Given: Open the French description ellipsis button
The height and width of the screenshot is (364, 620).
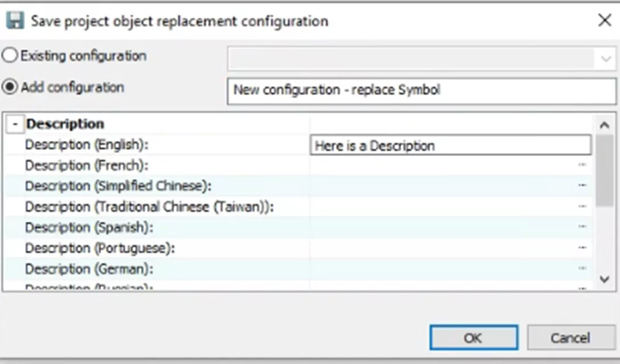Looking at the screenshot, I should 582,165.
